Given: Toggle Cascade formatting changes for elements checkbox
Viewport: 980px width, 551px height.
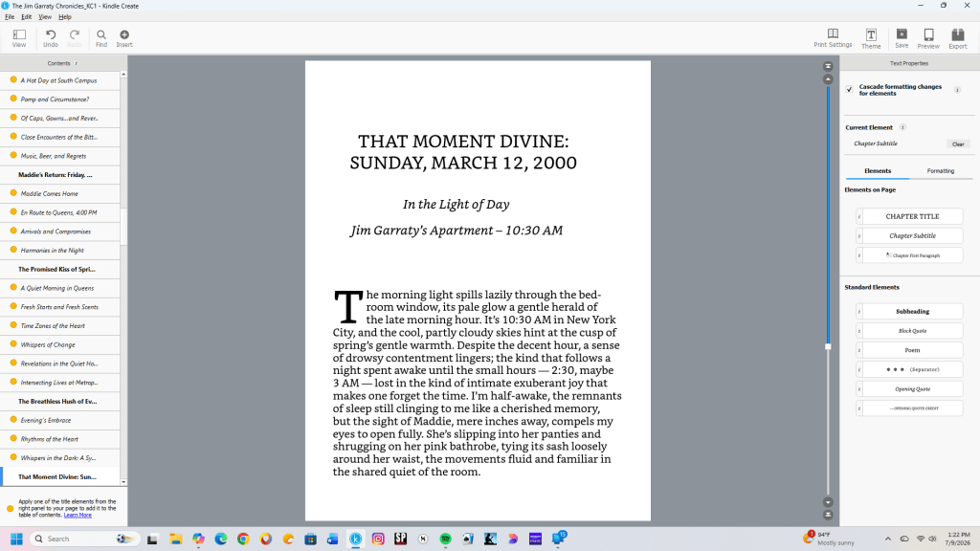Looking at the screenshot, I should 850,90.
